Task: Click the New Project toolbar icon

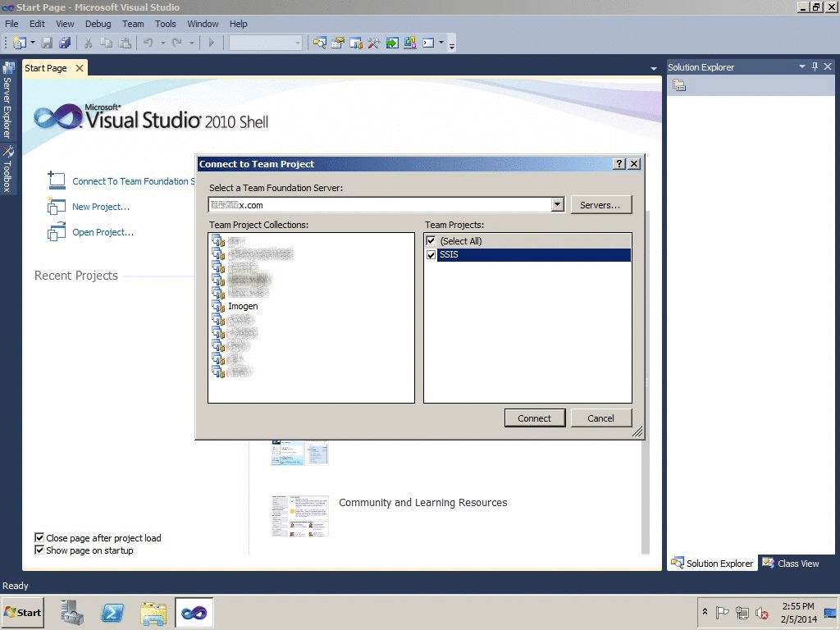Action: (20, 43)
